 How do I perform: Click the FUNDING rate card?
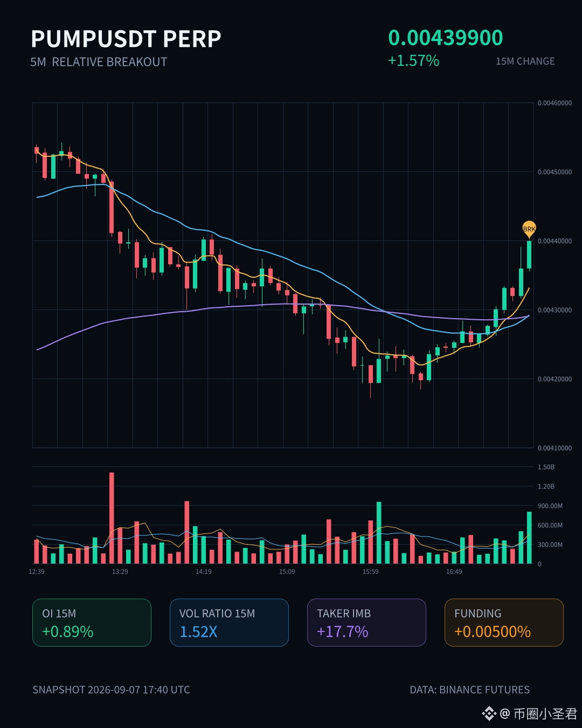[504, 622]
